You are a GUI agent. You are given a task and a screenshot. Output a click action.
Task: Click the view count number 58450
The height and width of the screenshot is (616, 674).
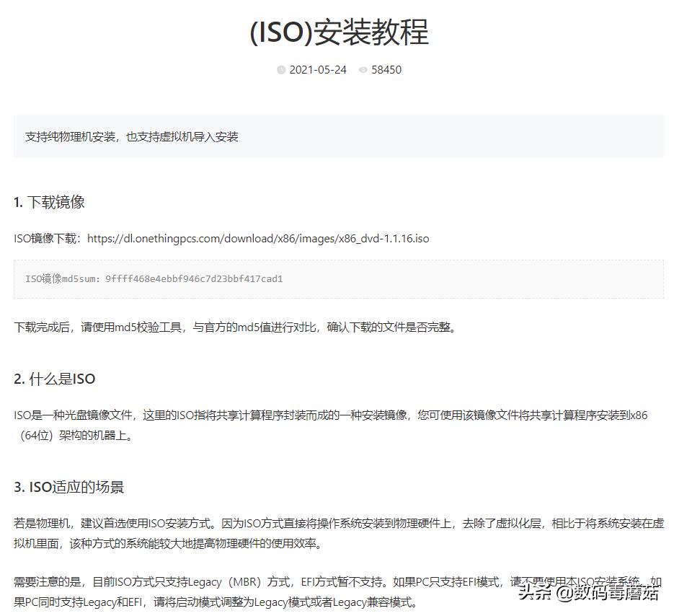(386, 70)
